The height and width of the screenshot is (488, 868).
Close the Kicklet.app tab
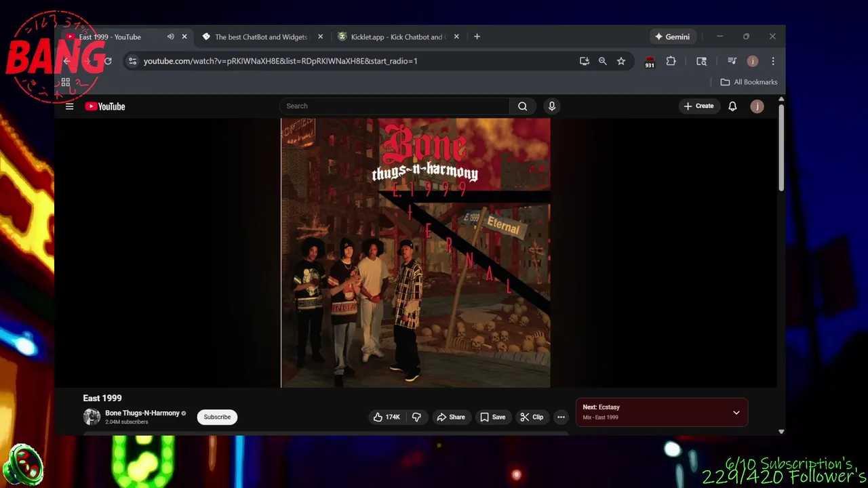click(456, 37)
